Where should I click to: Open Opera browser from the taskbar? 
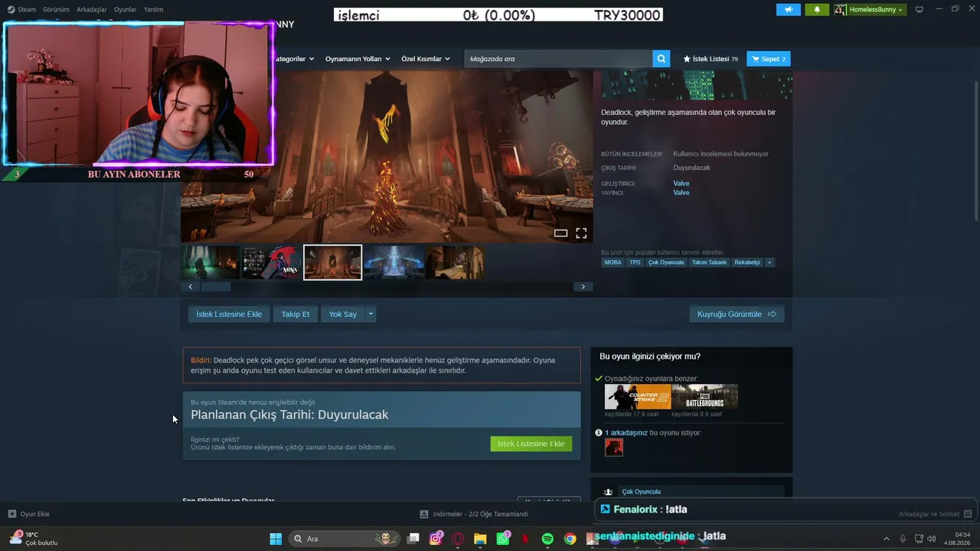pos(458,539)
